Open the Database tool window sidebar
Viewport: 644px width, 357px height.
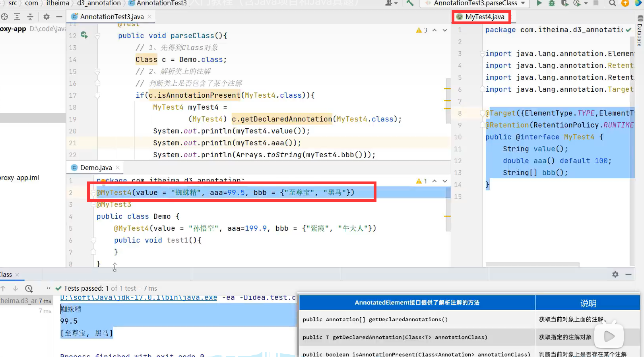[640, 31]
